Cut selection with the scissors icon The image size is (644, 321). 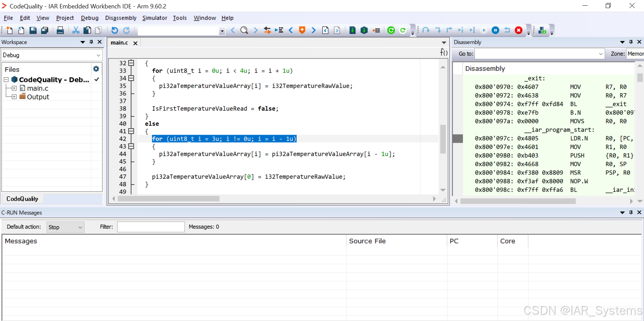click(x=76, y=30)
